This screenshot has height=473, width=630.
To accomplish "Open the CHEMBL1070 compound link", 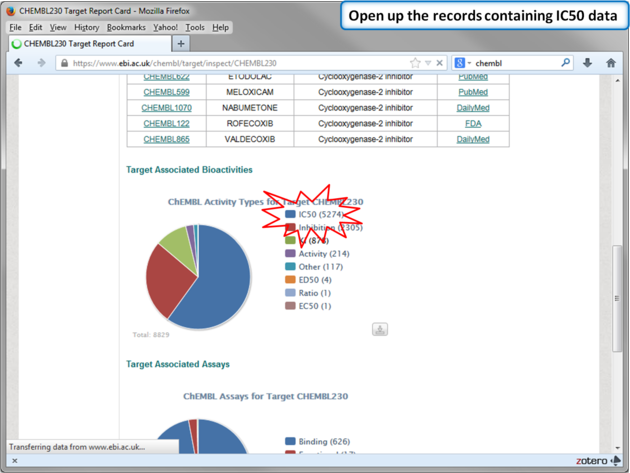I will [x=166, y=108].
